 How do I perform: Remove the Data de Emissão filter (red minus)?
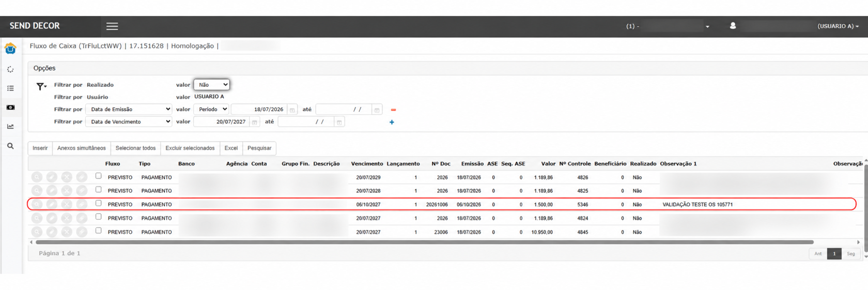(393, 110)
